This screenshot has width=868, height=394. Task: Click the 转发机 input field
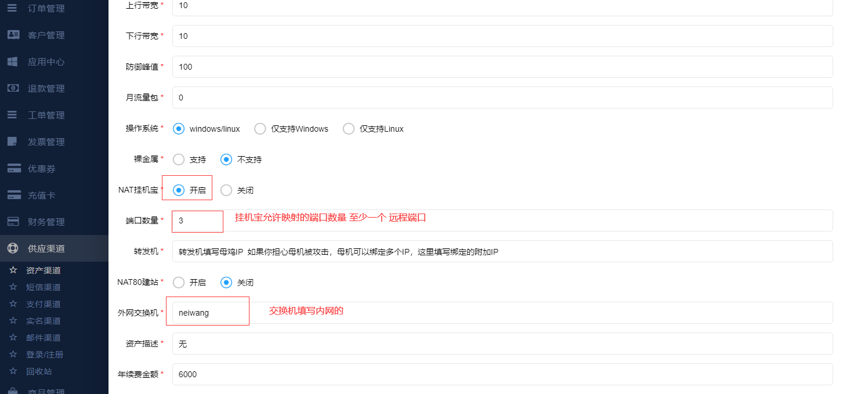click(502, 251)
